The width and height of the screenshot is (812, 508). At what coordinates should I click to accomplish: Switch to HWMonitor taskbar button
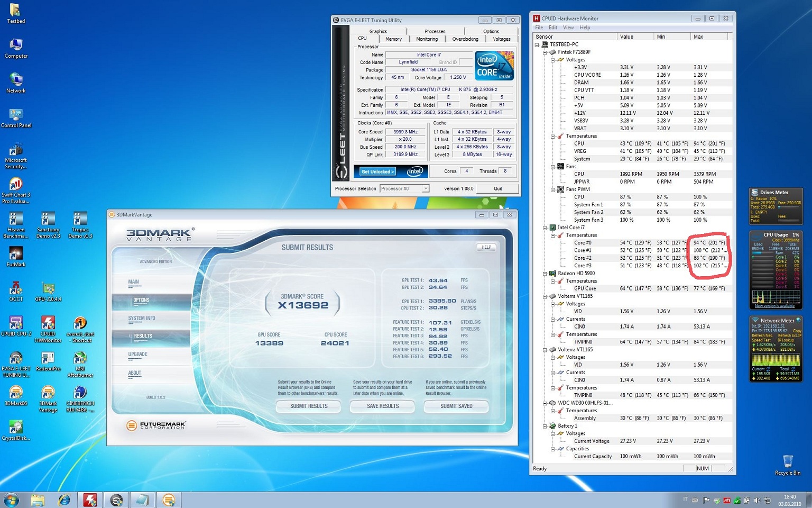coord(90,500)
